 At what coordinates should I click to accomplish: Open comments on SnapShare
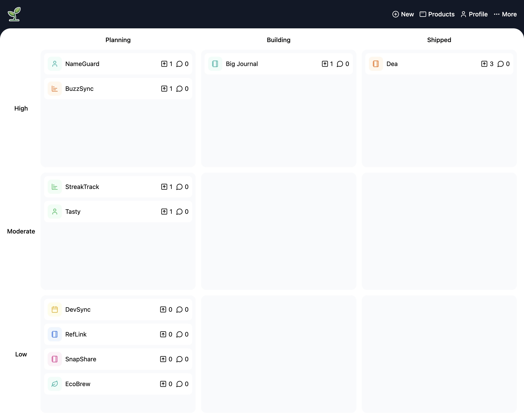pos(182,359)
